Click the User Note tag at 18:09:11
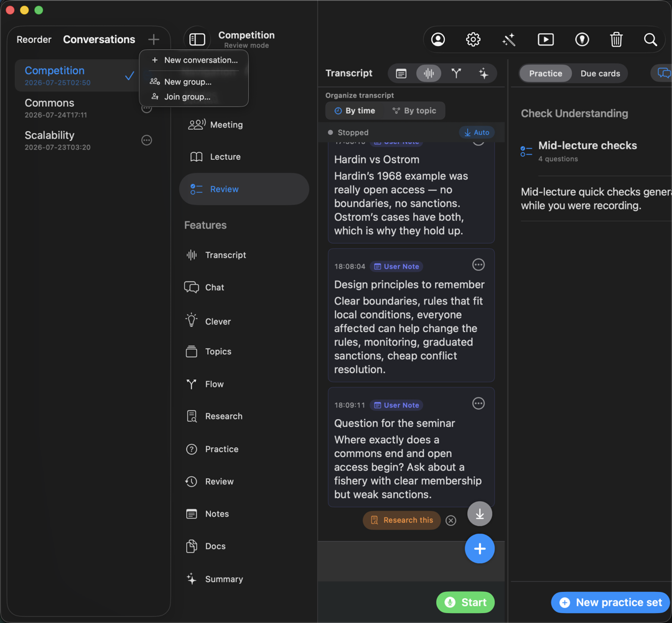 396,405
